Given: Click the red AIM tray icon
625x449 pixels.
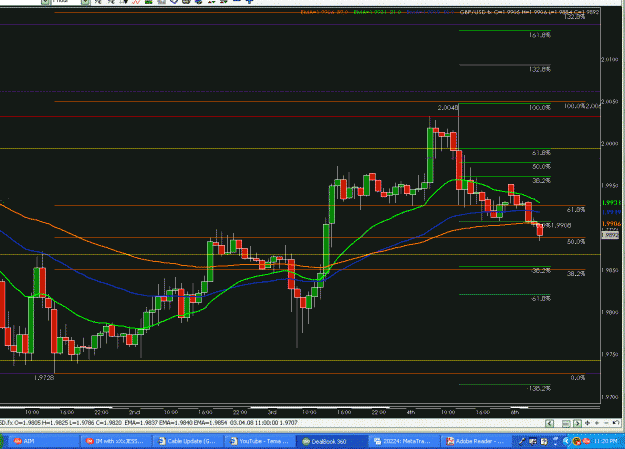Looking at the screenshot, I should point(586,441).
